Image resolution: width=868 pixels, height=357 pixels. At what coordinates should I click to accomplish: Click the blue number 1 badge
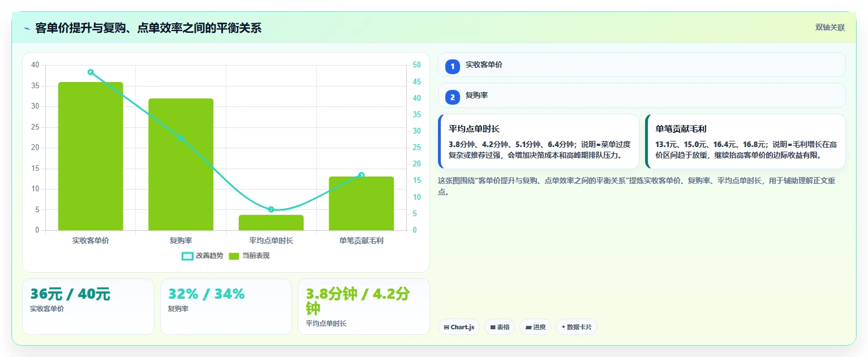tap(453, 66)
